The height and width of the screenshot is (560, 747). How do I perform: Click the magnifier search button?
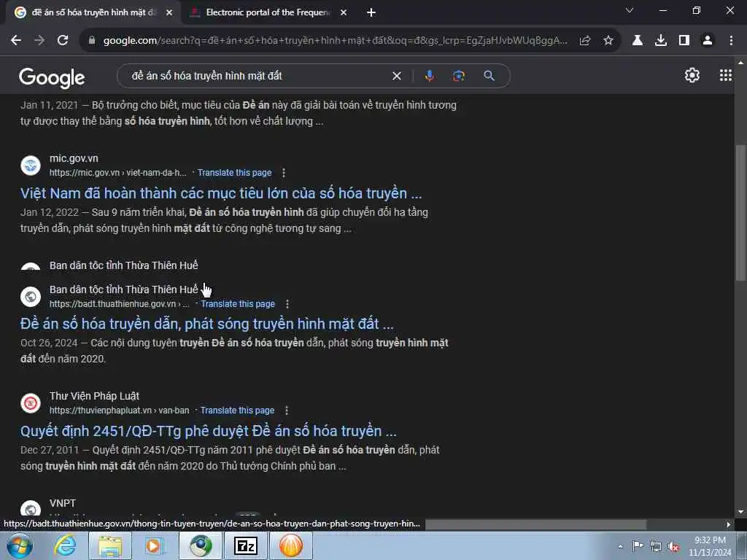pos(489,76)
